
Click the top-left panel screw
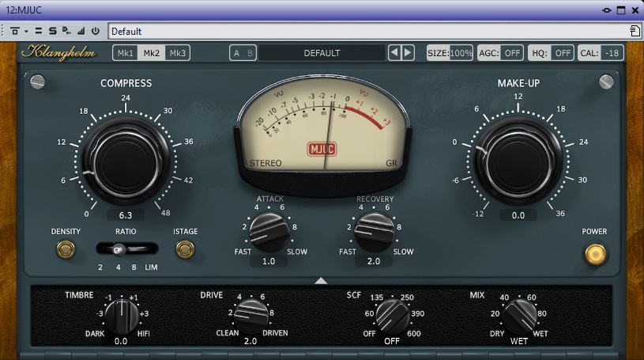(x=37, y=81)
